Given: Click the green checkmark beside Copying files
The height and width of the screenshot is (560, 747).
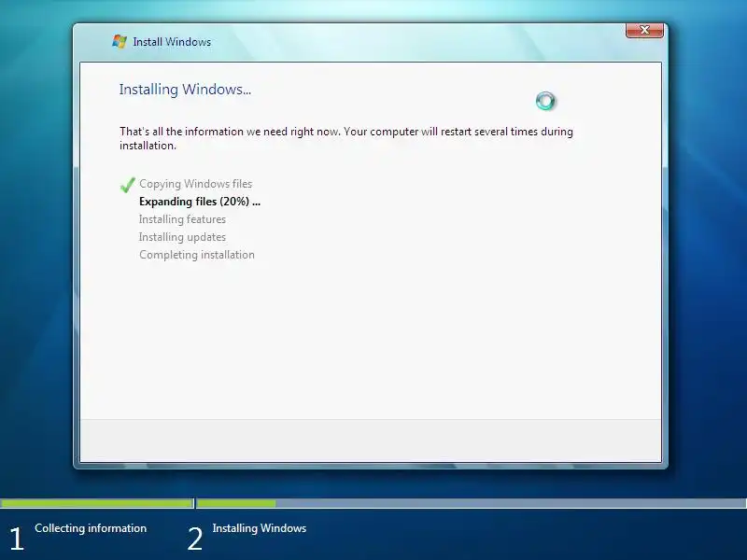Looking at the screenshot, I should click(127, 184).
